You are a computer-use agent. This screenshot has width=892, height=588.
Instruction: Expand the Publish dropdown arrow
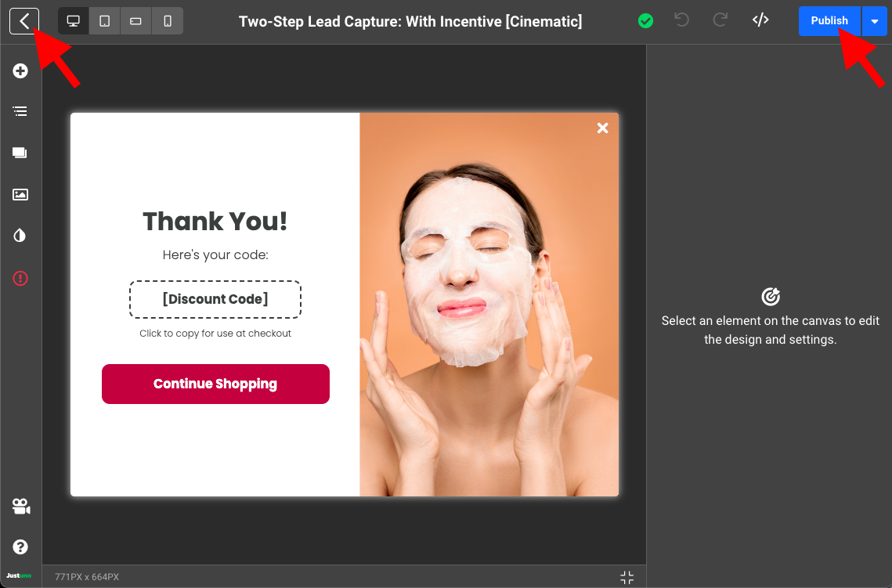tap(875, 21)
